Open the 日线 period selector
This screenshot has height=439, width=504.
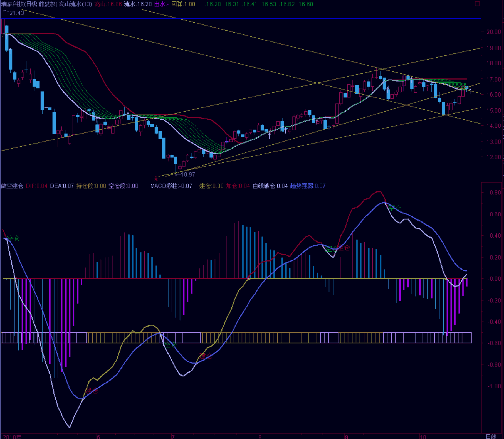(x=491, y=436)
